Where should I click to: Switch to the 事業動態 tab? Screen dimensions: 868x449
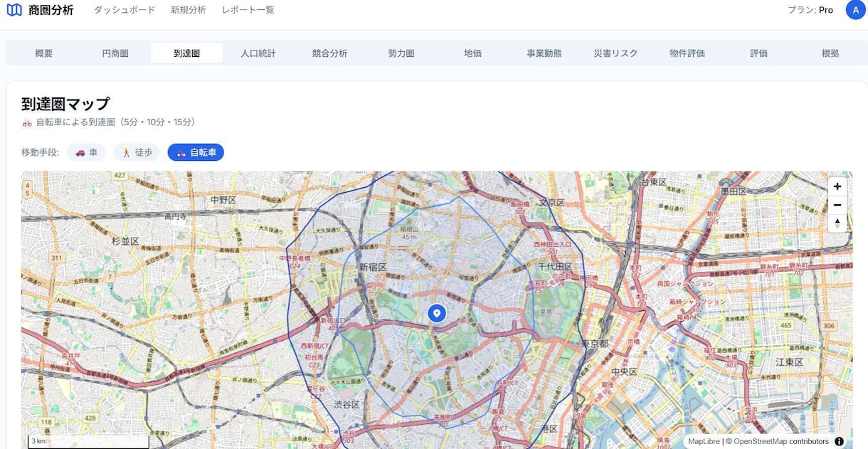(x=544, y=53)
